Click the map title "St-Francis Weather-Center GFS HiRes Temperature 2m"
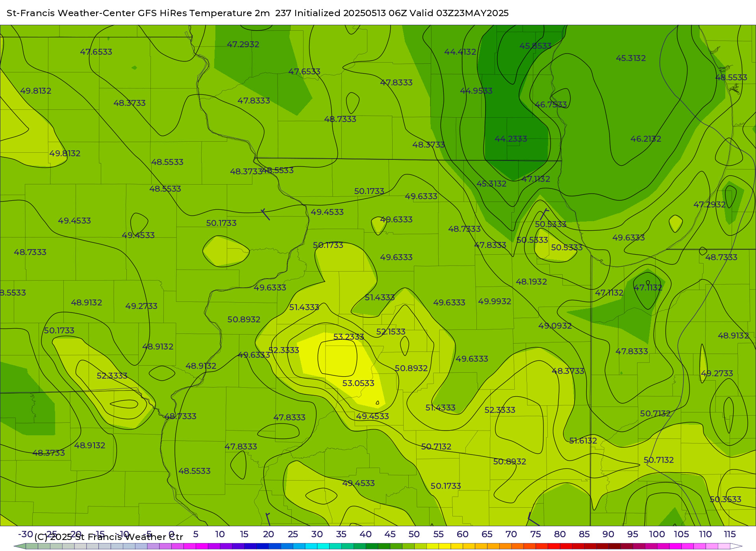 138,13
